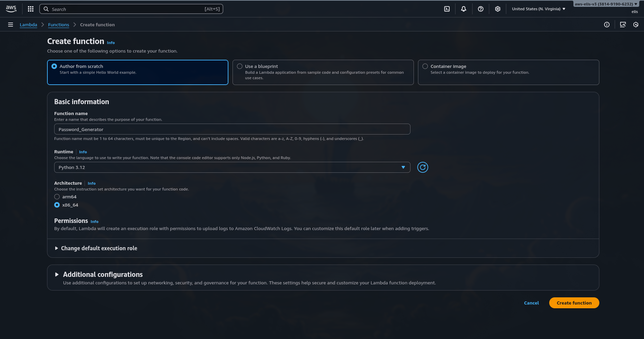Navigate to Functions breadcrumb link
This screenshot has height=339, width=644.
(58, 25)
